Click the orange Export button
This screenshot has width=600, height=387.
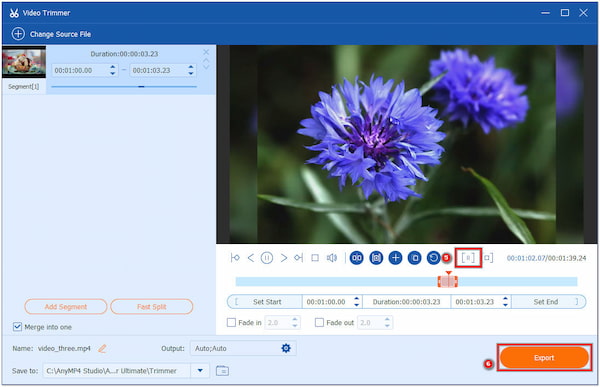pos(544,358)
